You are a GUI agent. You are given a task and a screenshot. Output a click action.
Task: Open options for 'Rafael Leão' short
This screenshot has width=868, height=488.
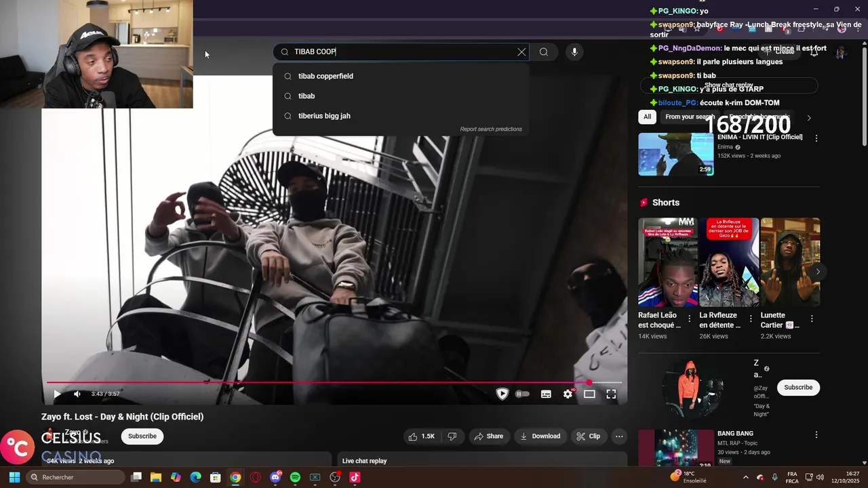click(x=690, y=319)
